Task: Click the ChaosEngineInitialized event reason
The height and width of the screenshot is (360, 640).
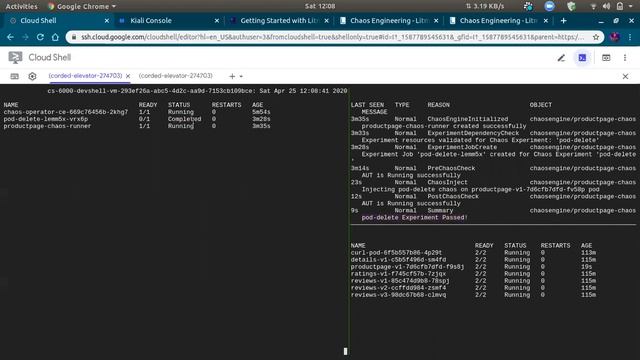Action: tap(468, 119)
